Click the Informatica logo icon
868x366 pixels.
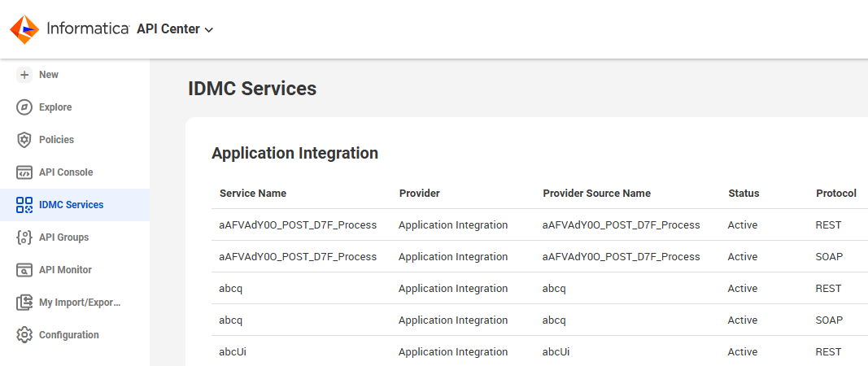click(24, 29)
